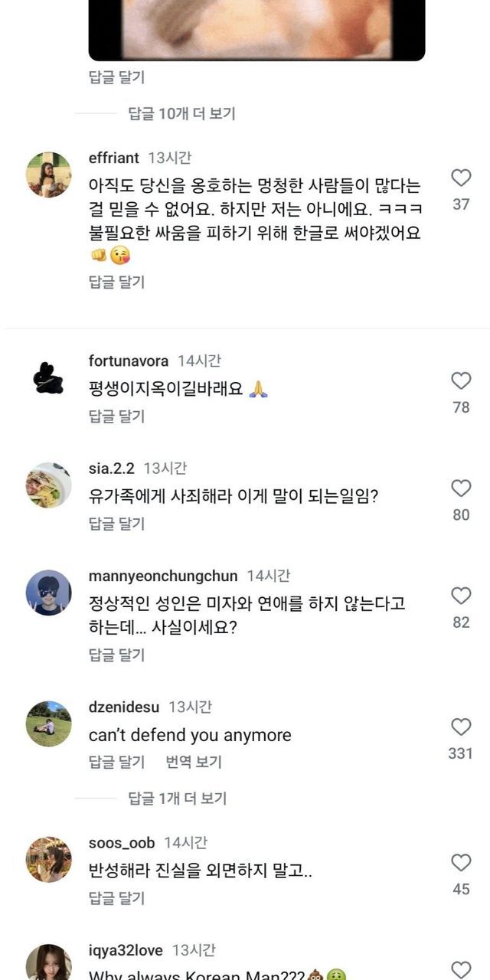Screen dimensions: 490x980
Task: Like the comment by sia.2.2
Action: (461, 488)
